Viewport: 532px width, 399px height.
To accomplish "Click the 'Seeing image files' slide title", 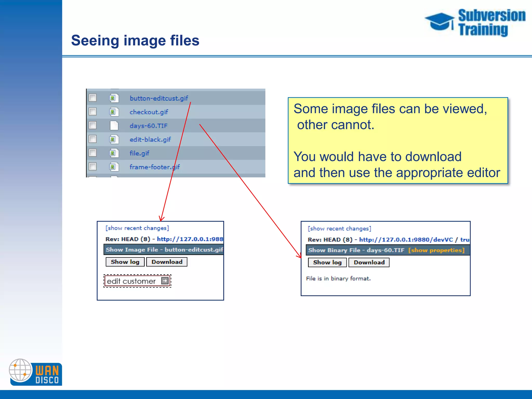I will coord(135,41).
